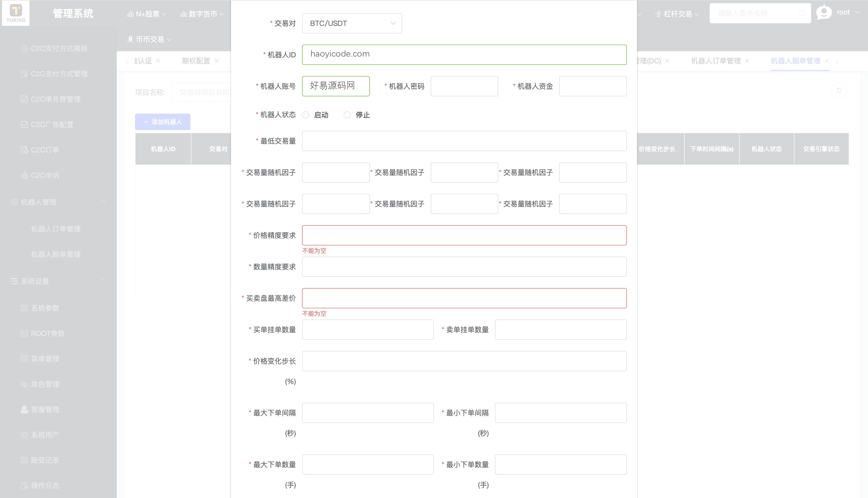Select the 停止 robot status radio button
Image resolution: width=868 pixels, height=498 pixels.
click(347, 115)
